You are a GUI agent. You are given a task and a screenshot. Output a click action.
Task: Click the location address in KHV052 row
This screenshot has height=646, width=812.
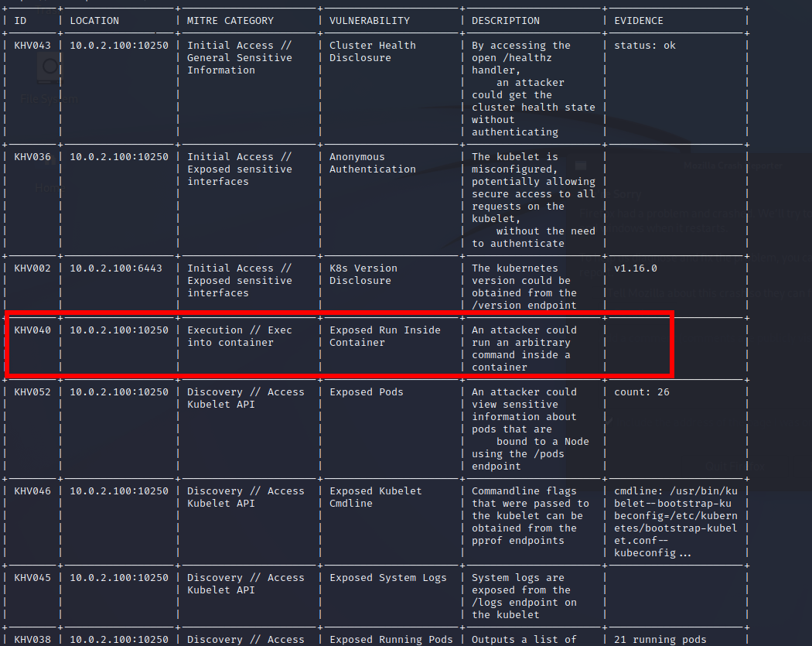[x=119, y=392]
